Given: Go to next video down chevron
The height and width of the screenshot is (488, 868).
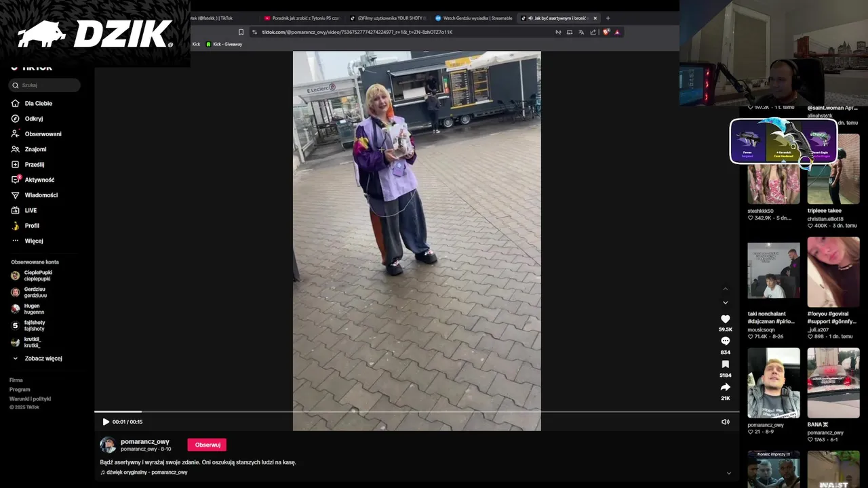Looking at the screenshot, I should pyautogui.click(x=725, y=302).
